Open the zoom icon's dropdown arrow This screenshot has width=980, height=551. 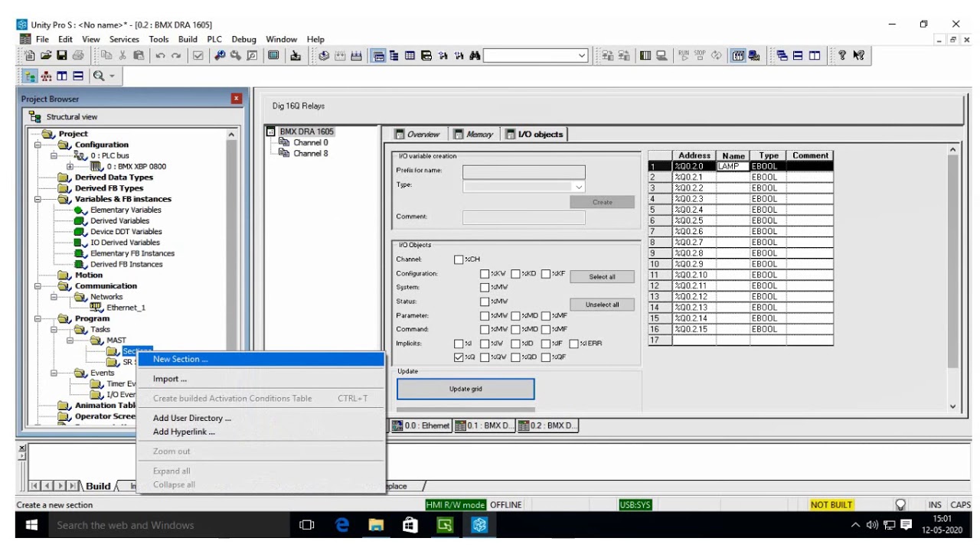tap(112, 77)
